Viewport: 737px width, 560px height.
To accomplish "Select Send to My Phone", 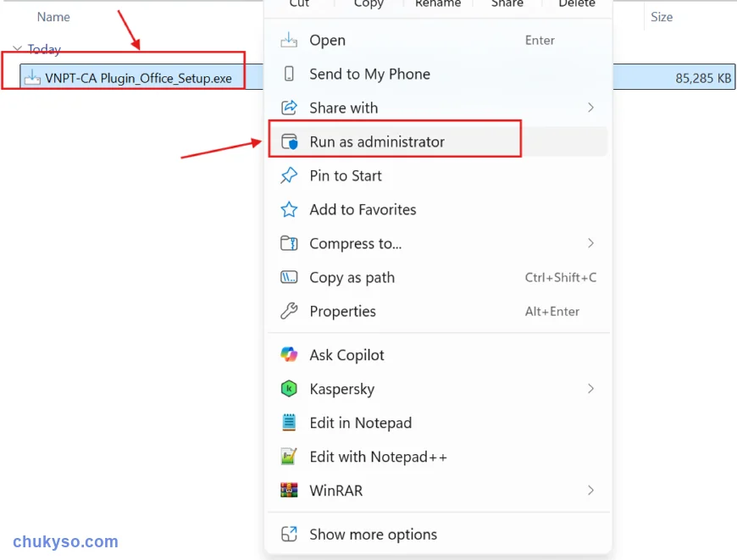I will point(438,74).
